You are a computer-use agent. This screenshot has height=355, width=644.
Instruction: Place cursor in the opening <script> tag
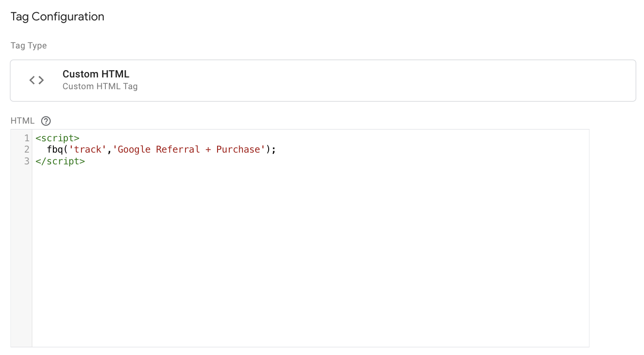coord(57,138)
